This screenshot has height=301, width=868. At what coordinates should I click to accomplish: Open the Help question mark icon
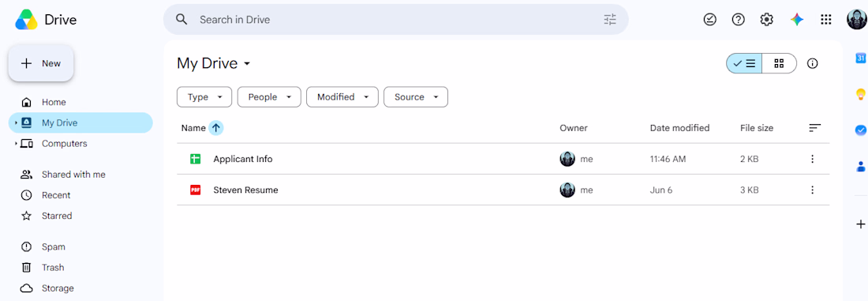(738, 20)
